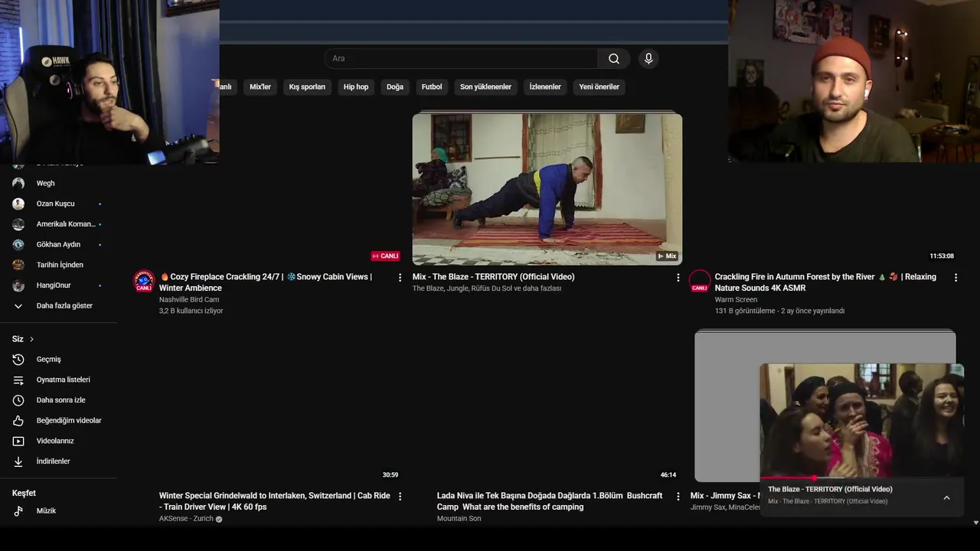Open Ozan Kuşcu channel subscription
Image resolution: width=980 pixels, height=551 pixels.
click(x=55, y=204)
